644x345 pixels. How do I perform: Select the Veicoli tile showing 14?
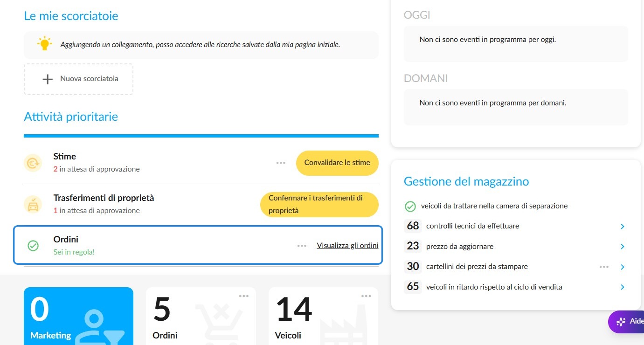pos(323,316)
